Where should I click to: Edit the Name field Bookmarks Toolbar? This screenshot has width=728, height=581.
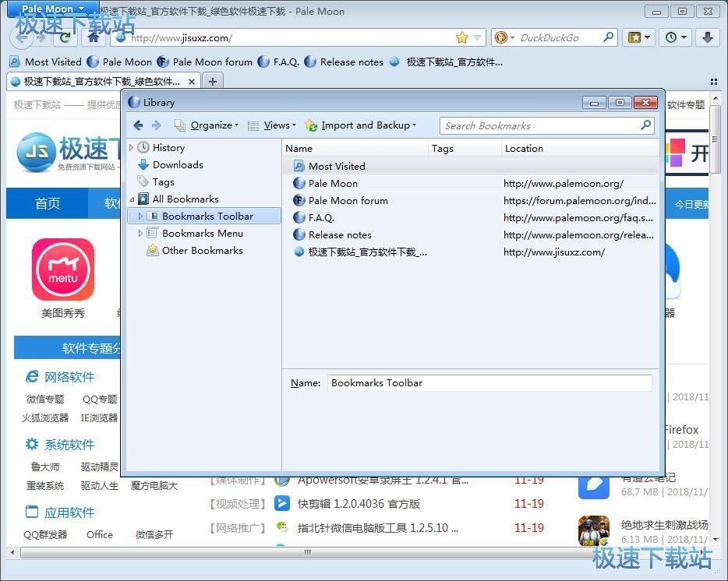(489, 383)
